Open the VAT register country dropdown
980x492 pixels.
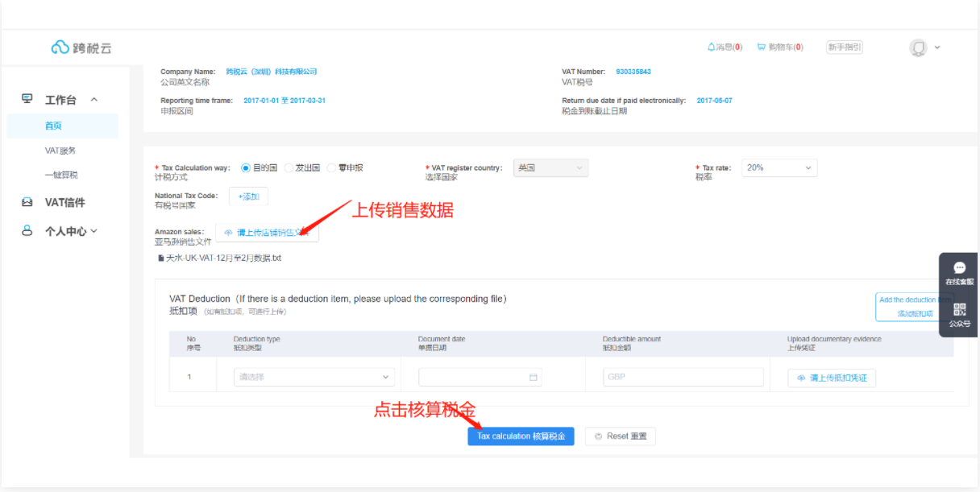point(550,167)
